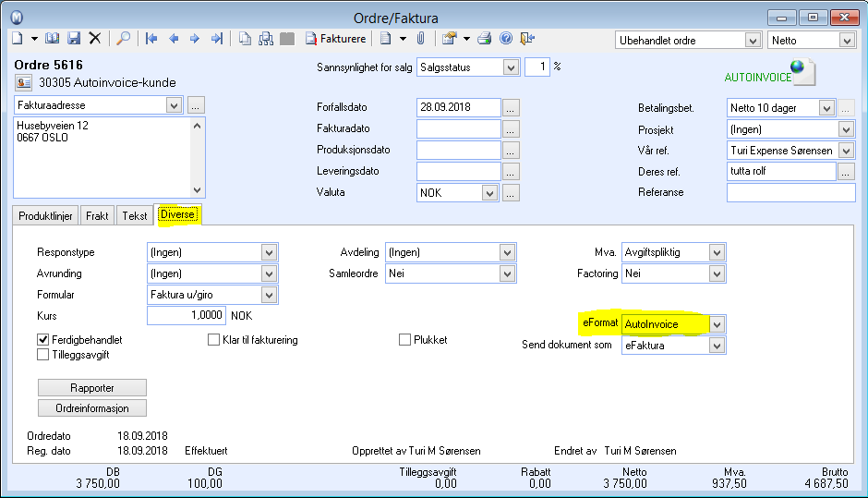This screenshot has height=498, width=868.
Task: Open date picker for Produksjonsdato
Action: point(511,150)
